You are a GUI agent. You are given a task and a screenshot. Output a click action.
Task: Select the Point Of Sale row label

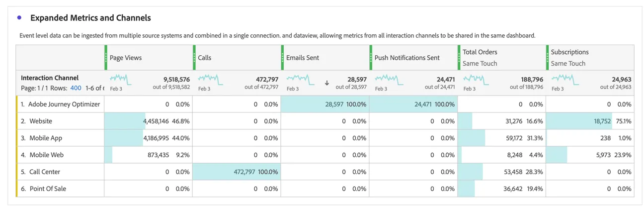[x=48, y=189]
